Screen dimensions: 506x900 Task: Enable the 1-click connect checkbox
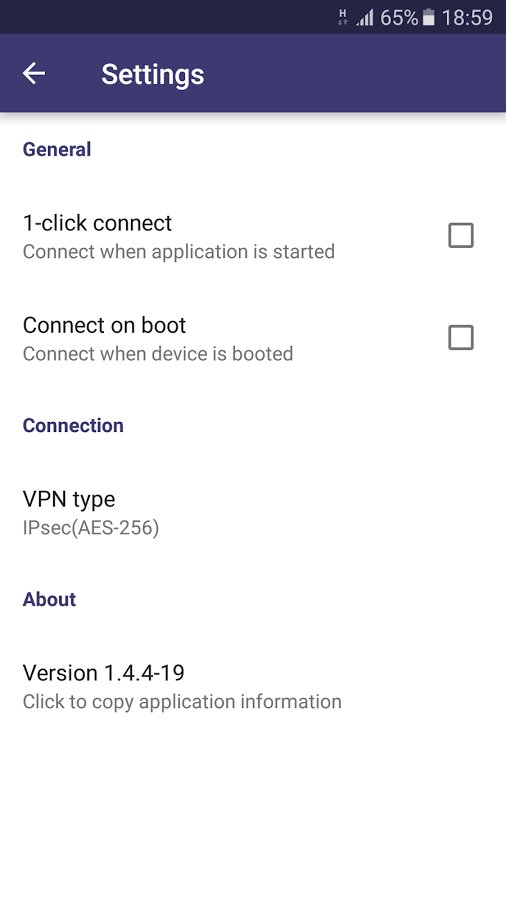[461, 235]
